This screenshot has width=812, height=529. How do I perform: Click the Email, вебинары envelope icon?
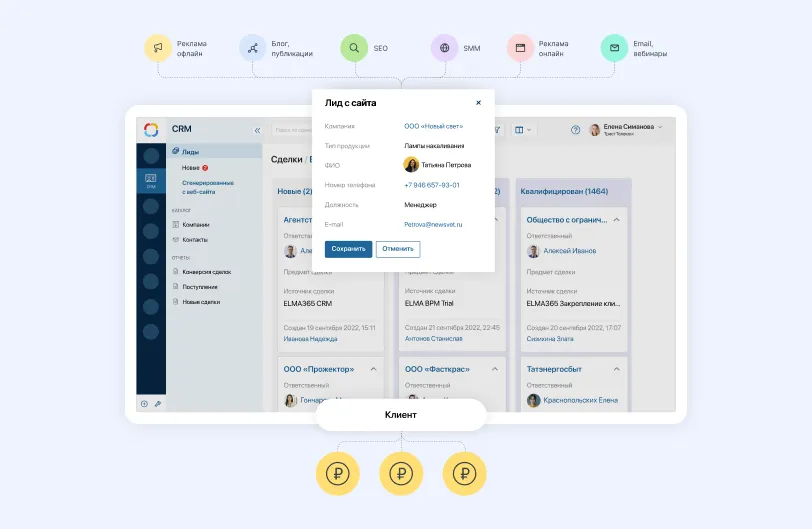(x=614, y=48)
